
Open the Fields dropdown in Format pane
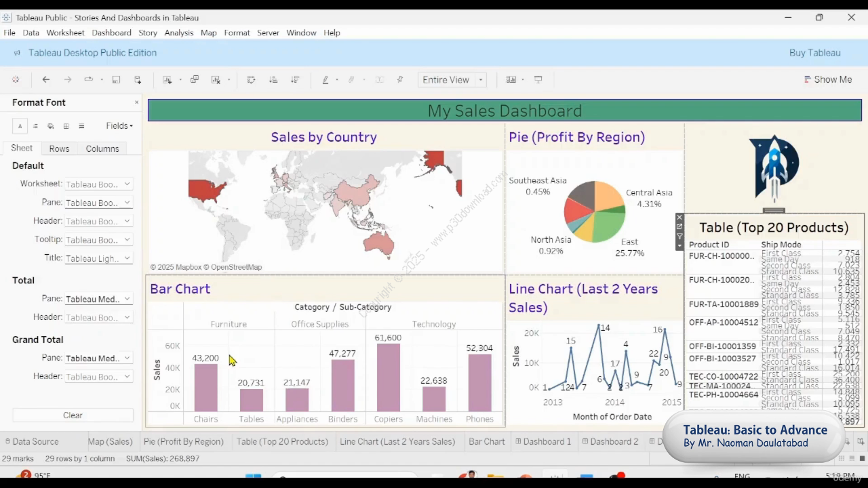pyautogui.click(x=119, y=126)
